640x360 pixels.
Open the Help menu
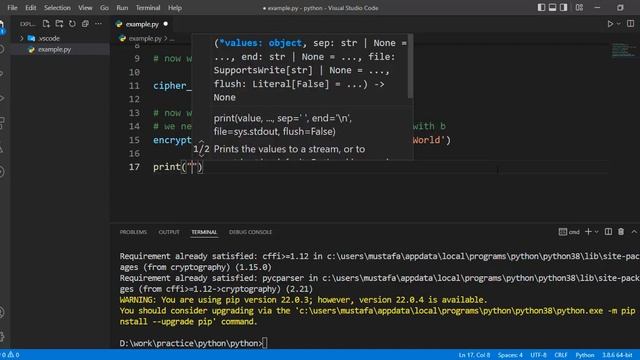(175, 8)
